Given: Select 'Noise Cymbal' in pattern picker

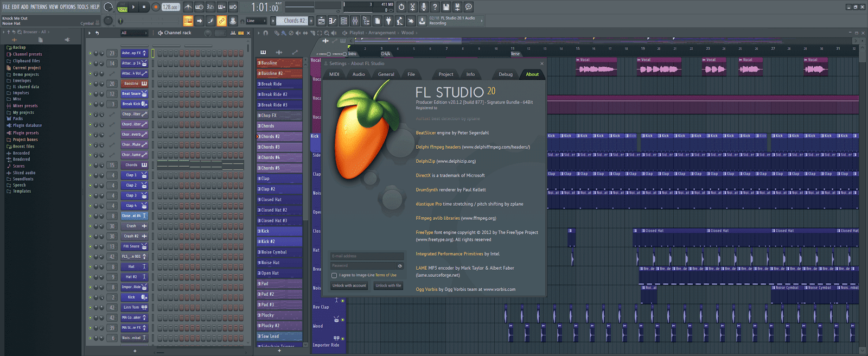Looking at the screenshot, I should tap(279, 252).
